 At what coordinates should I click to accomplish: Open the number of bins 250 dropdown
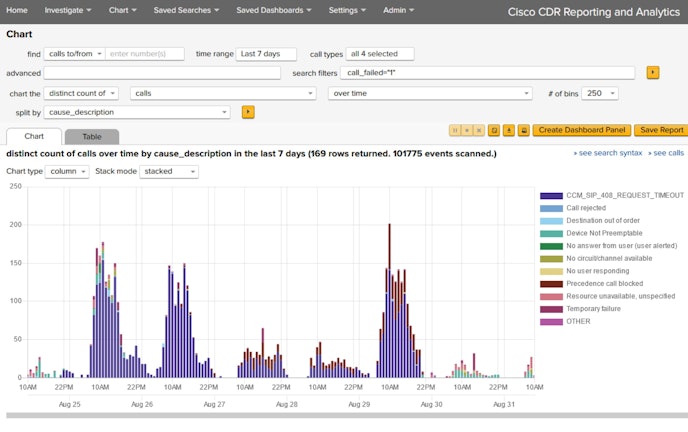pyautogui.click(x=600, y=93)
